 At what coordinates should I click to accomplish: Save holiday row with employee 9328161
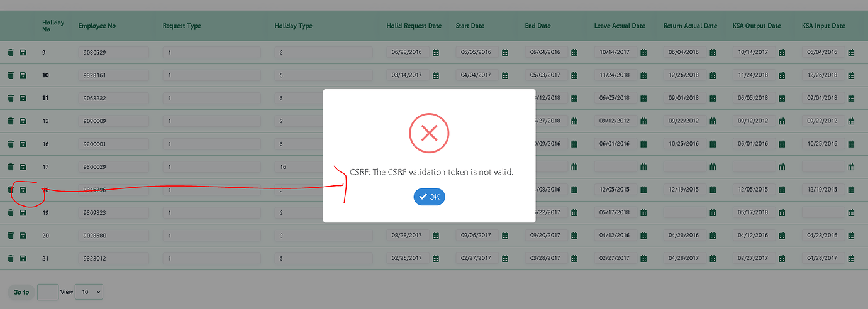click(23, 75)
